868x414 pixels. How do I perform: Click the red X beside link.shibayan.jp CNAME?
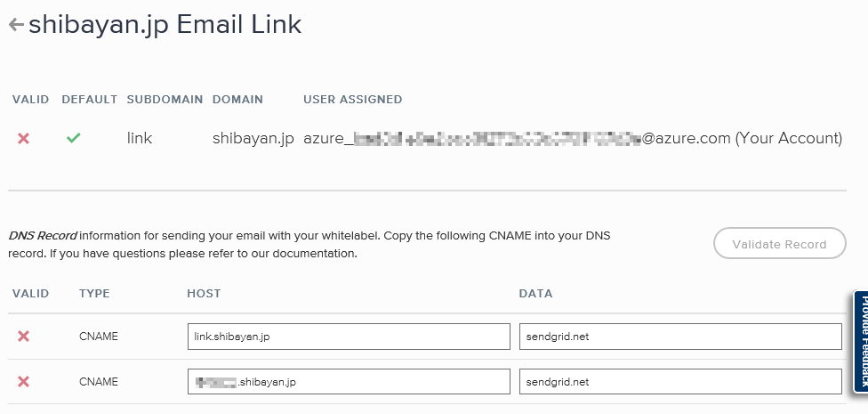(x=23, y=336)
